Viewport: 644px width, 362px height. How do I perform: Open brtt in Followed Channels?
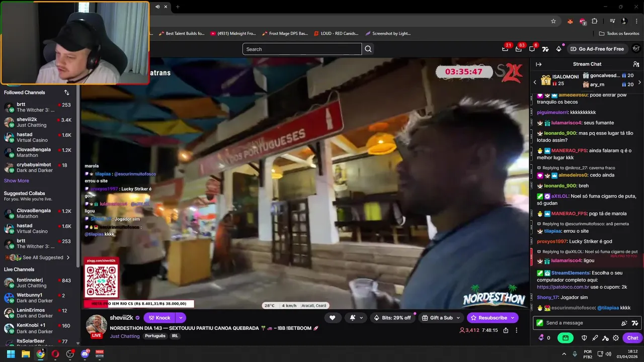pos(38,107)
